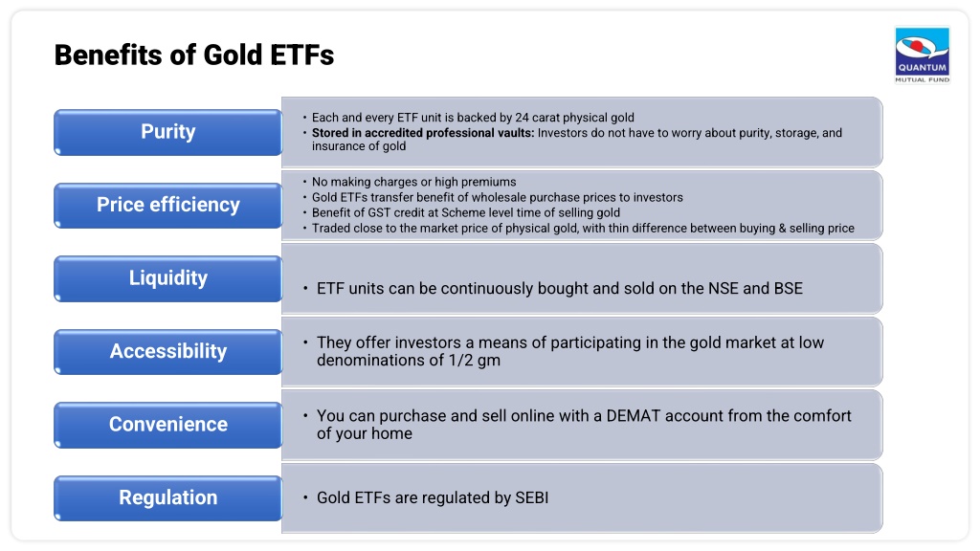Click the 'Stored in accredited professional vaults' text
The width and height of the screenshot is (980, 551).
pos(423,133)
